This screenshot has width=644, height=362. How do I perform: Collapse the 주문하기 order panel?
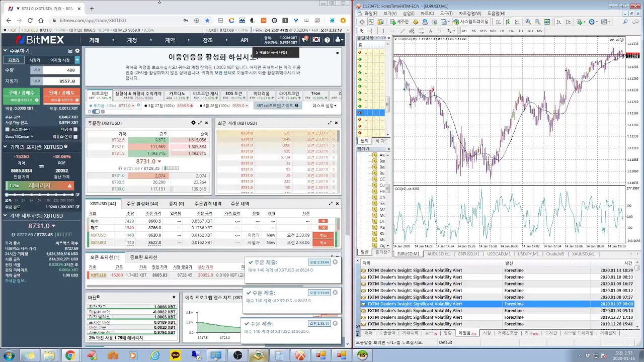pyautogui.click(x=6, y=51)
